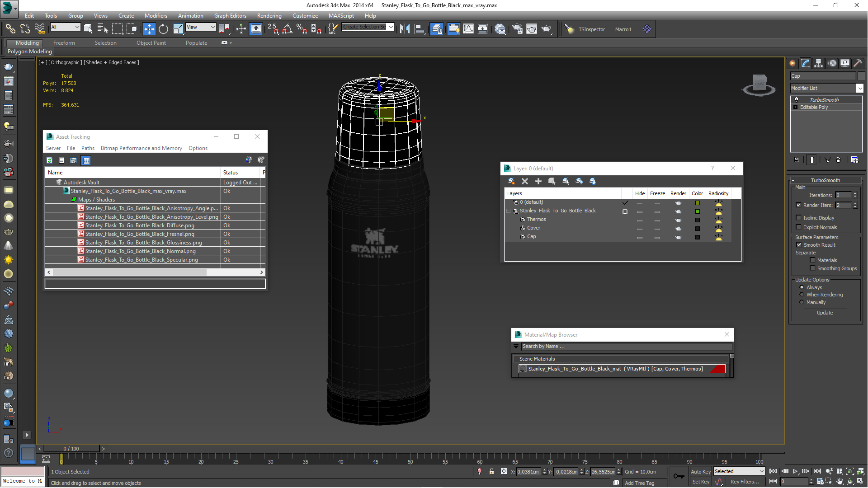Toggle the Percent Snap icon
Image resolution: width=868 pixels, height=488 pixels.
pyautogui.click(x=302, y=29)
